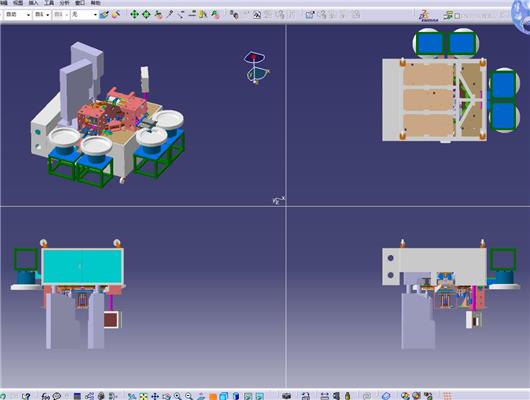Open the 视图 (View) menu
The width and height of the screenshot is (530, 400).
18,3
